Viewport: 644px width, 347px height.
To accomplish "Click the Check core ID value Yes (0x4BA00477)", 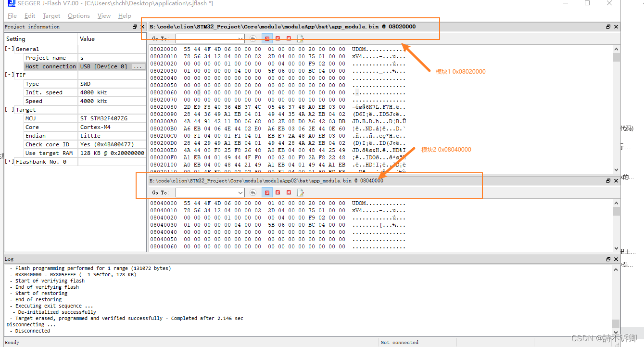I will [x=107, y=144].
